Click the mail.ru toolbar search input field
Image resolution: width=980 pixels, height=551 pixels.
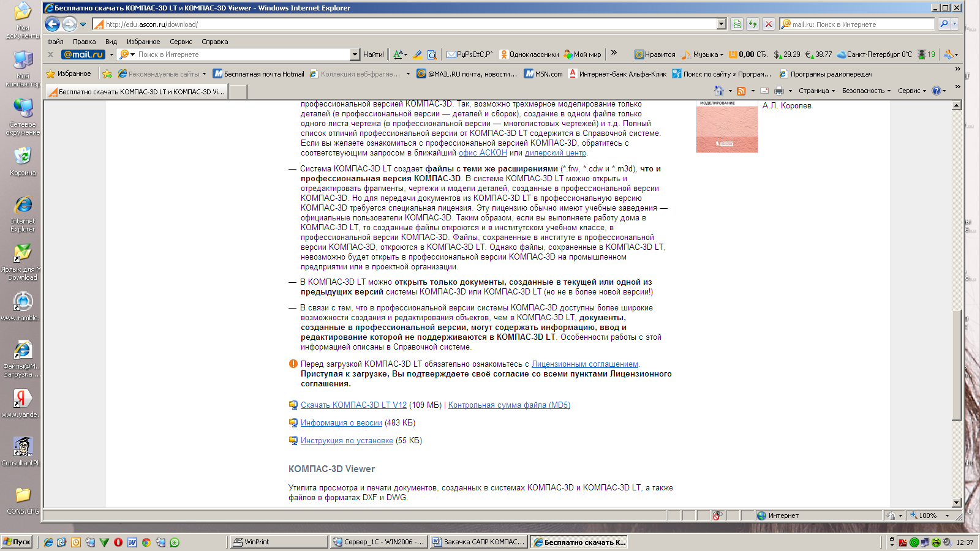(243, 54)
